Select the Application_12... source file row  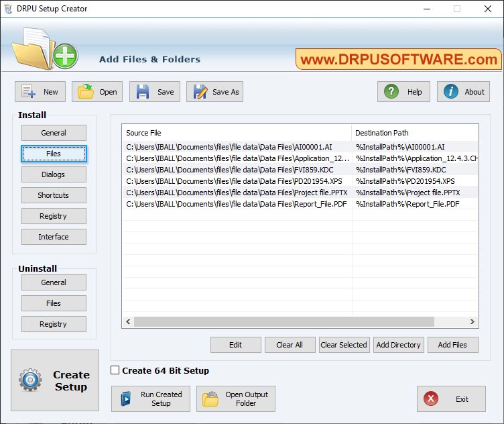237,158
